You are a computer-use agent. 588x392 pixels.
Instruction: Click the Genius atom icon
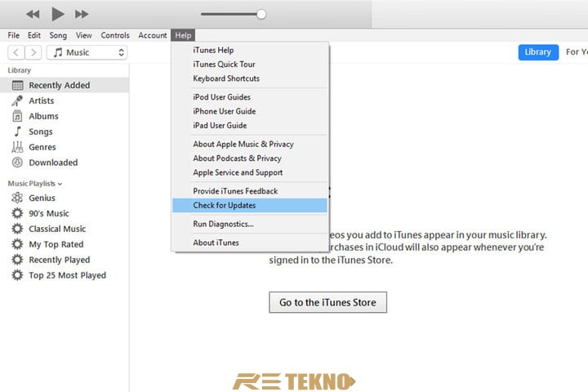pos(17,198)
